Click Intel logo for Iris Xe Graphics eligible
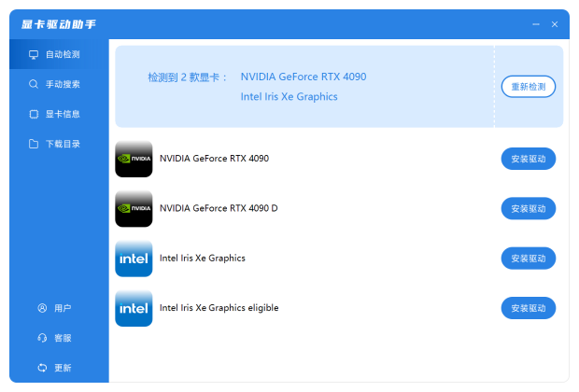 point(134,308)
